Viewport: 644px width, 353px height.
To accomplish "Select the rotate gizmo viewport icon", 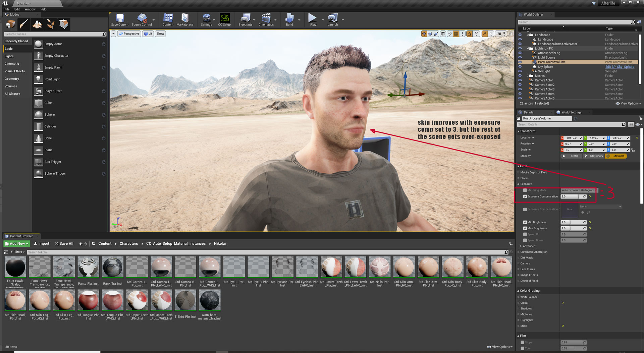I will pos(430,34).
